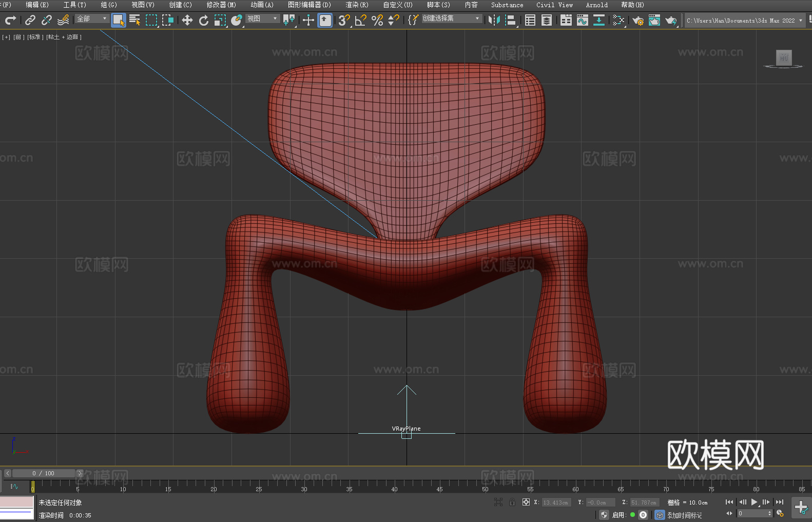Open the Substance menu
Viewport: 812px width, 522px height.
507,5
